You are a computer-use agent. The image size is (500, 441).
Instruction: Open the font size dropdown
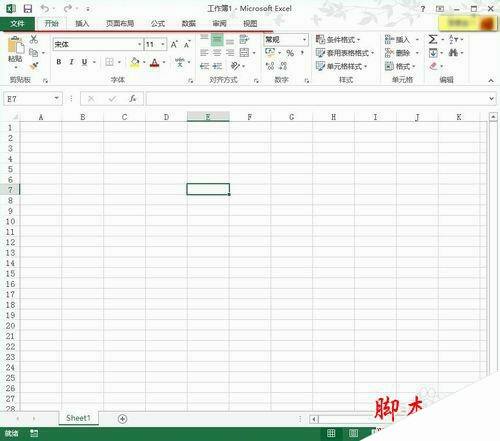coord(163,44)
